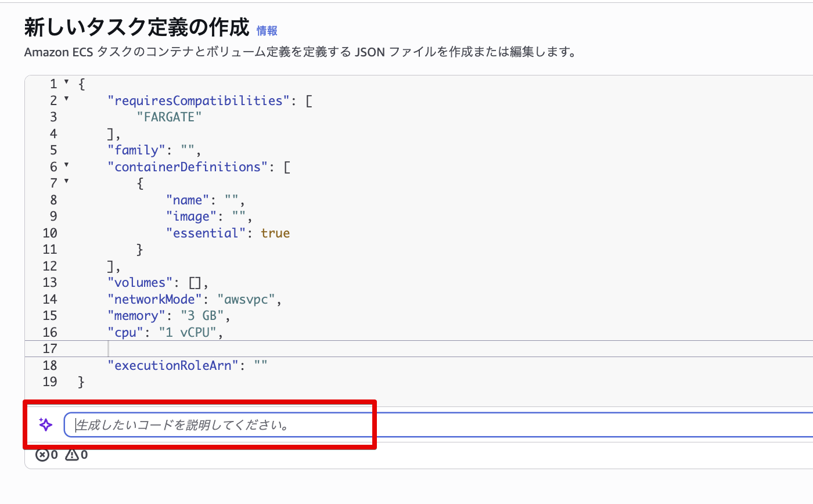This screenshot has width=813, height=504.
Task: Click line number 13 in the gutter
Action: (x=50, y=283)
